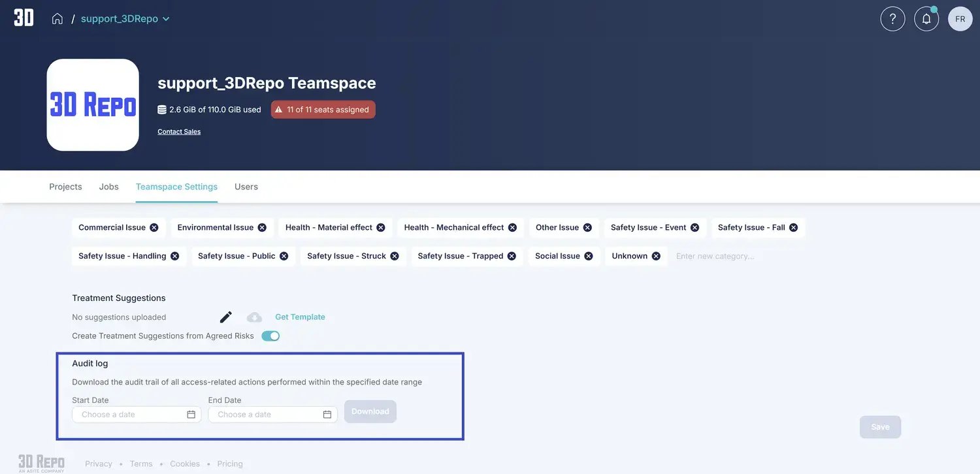The image size is (980, 474).
Task: Remove Safety Issue - Struck category
Action: click(395, 256)
